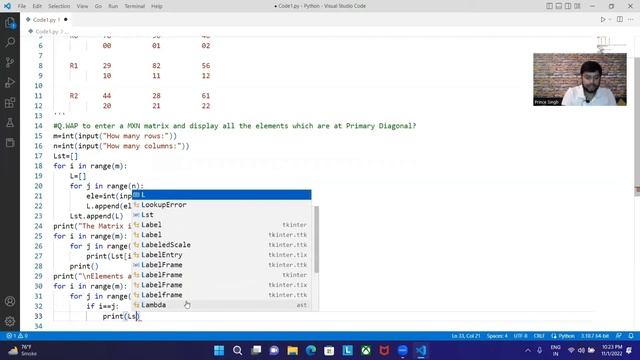The image size is (640, 360).
Task: Open the Terminal menu
Action: (135, 6)
